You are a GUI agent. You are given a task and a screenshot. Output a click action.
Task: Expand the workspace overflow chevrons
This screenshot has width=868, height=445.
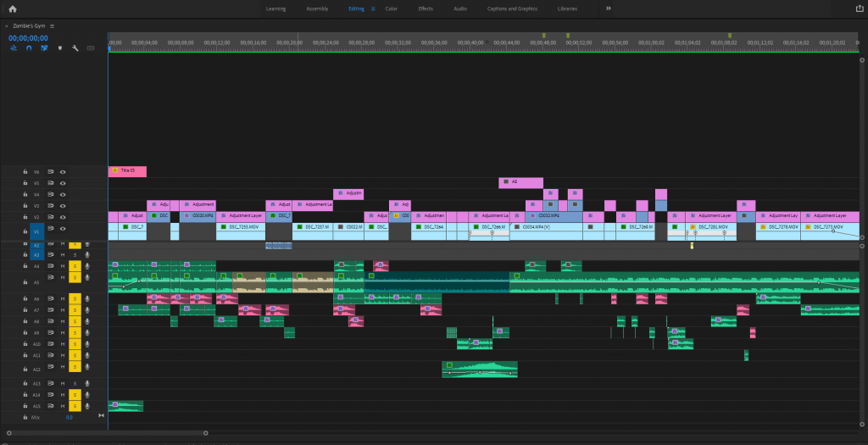608,8
